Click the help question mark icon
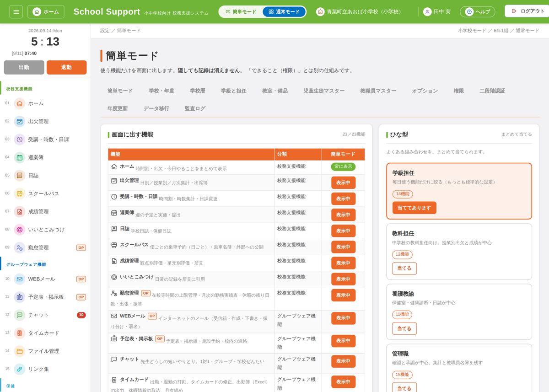 [469, 11]
